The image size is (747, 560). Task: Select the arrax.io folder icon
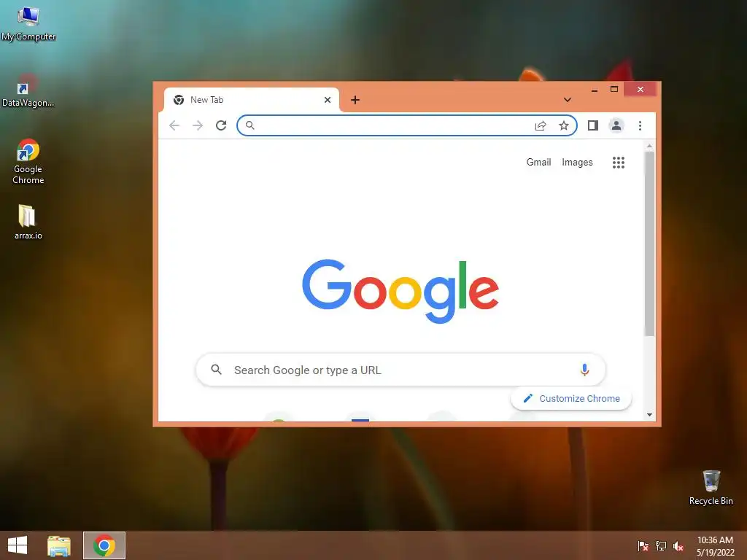28,222
